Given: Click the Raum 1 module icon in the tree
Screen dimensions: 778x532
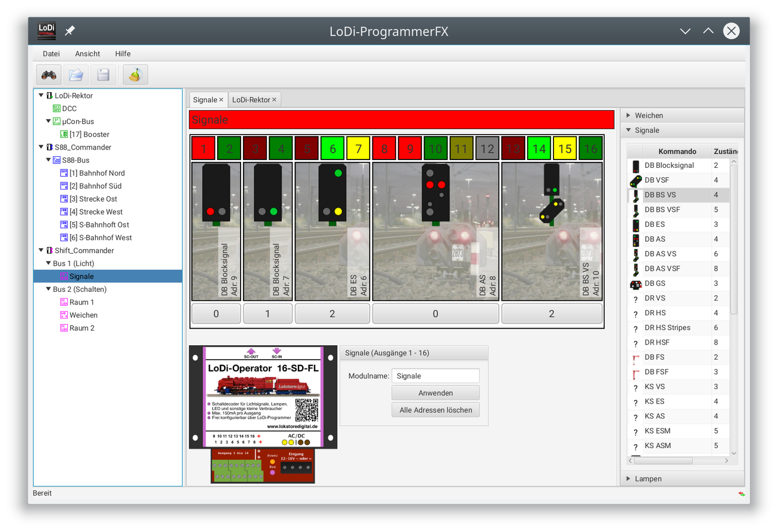Looking at the screenshot, I should coord(64,302).
